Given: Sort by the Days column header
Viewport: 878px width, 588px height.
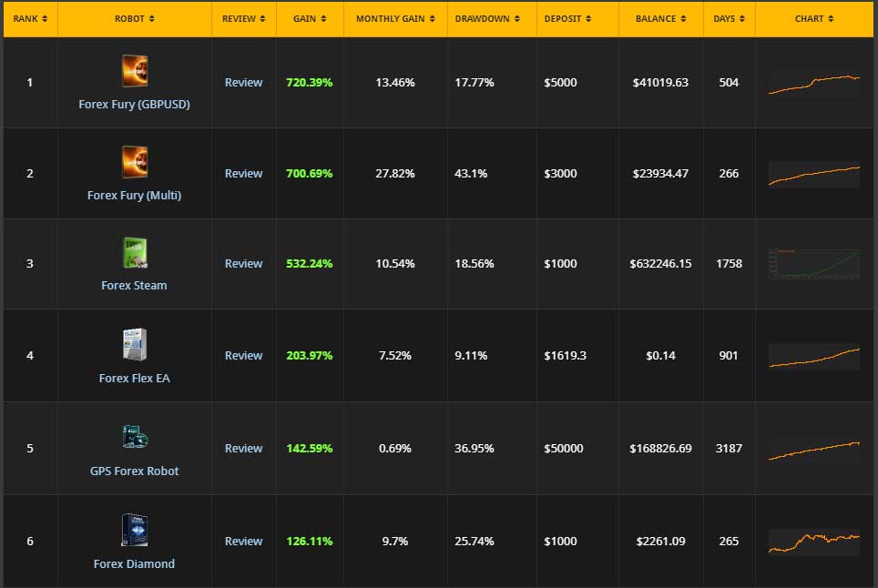Looking at the screenshot, I should 729,18.
